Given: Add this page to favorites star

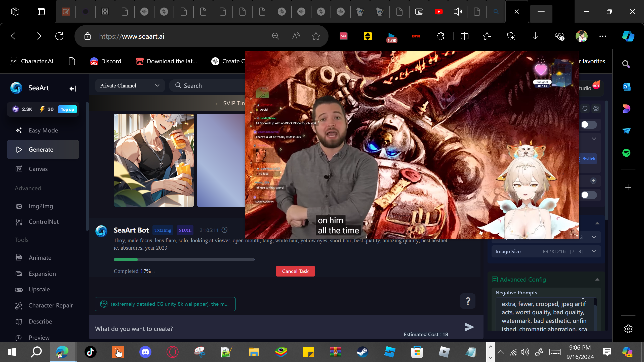Looking at the screenshot, I should pyautogui.click(x=316, y=36).
